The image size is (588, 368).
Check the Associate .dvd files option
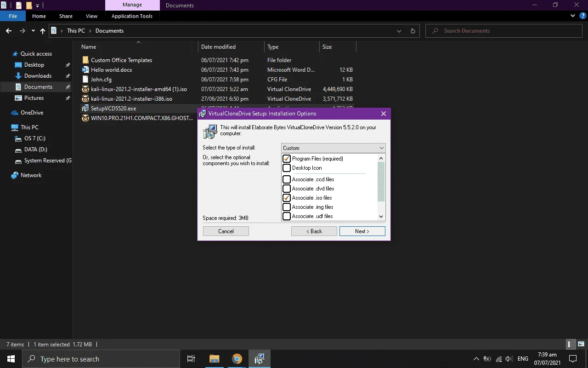tap(287, 189)
